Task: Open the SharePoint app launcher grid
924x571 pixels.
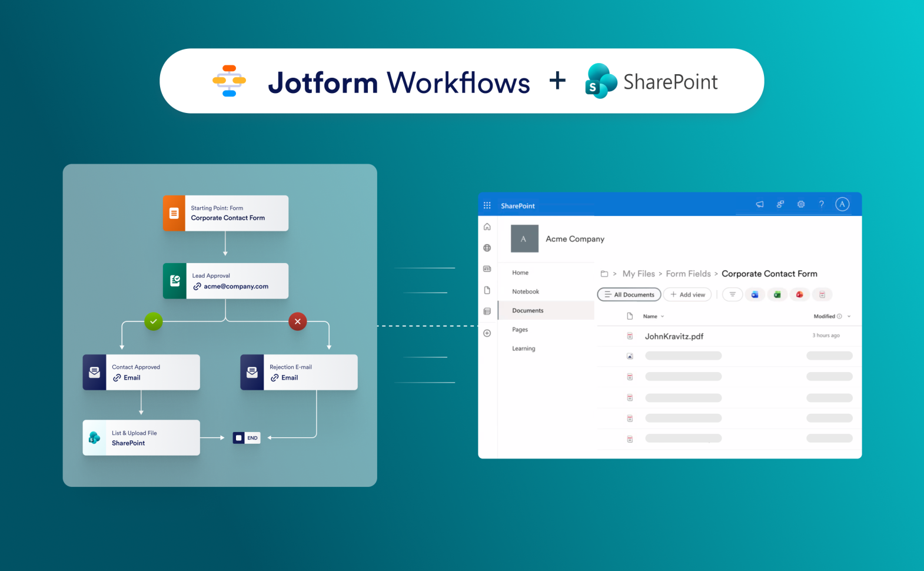Action: (487, 205)
